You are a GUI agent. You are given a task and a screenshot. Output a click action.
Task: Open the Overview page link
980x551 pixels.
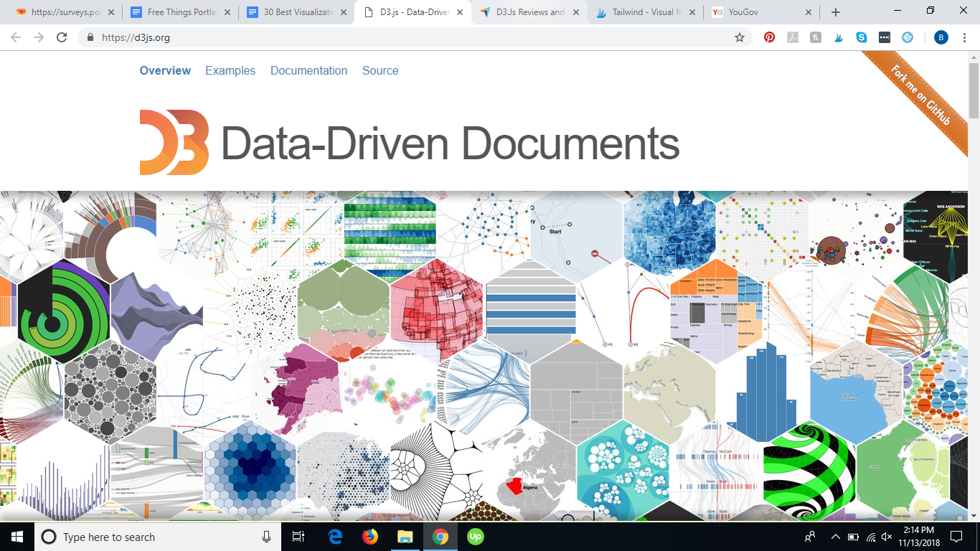165,70
